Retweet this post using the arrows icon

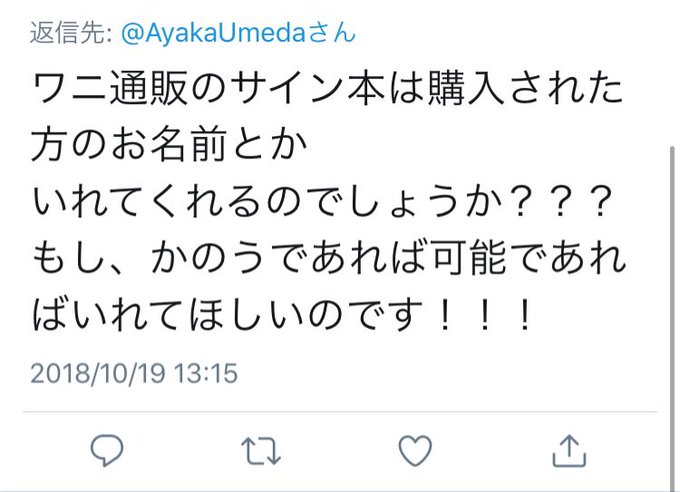click(x=261, y=451)
